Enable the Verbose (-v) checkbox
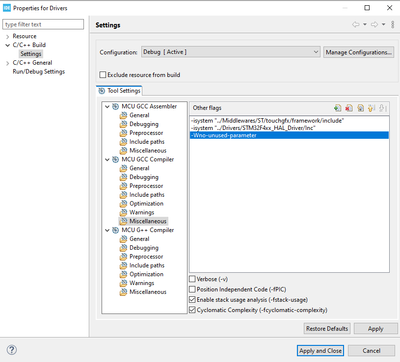The width and height of the screenshot is (400, 362). 192,279
